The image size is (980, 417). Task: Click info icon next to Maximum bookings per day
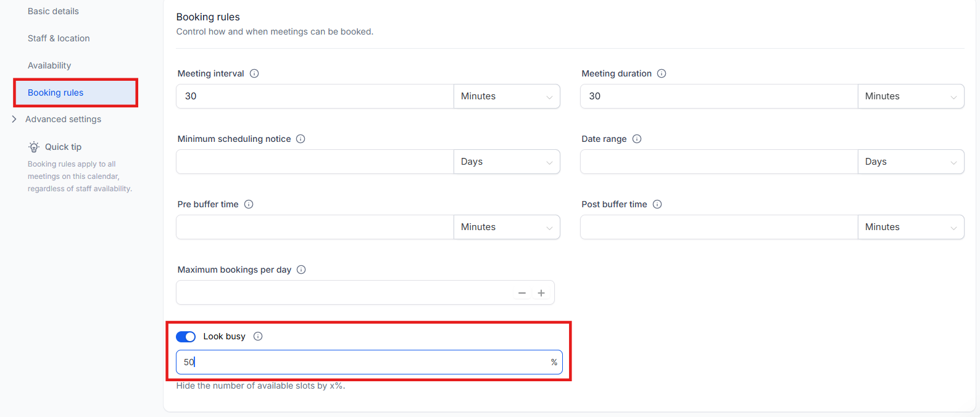[x=301, y=270]
